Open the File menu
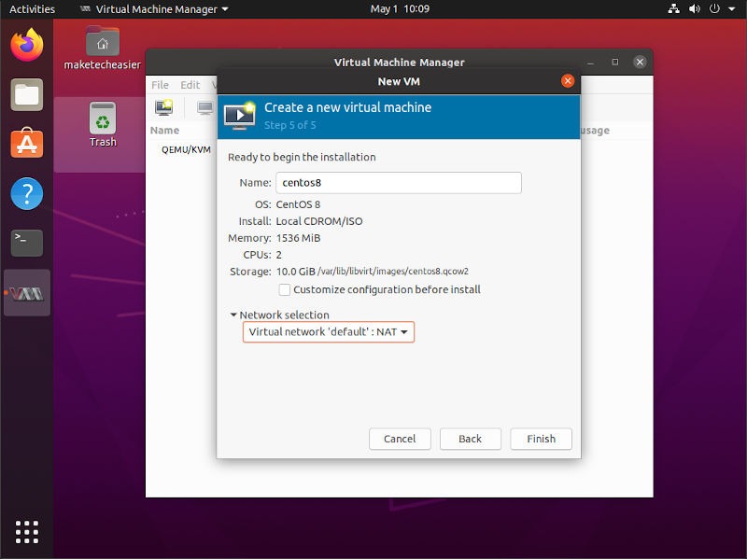This screenshot has width=747, height=560. [x=159, y=84]
